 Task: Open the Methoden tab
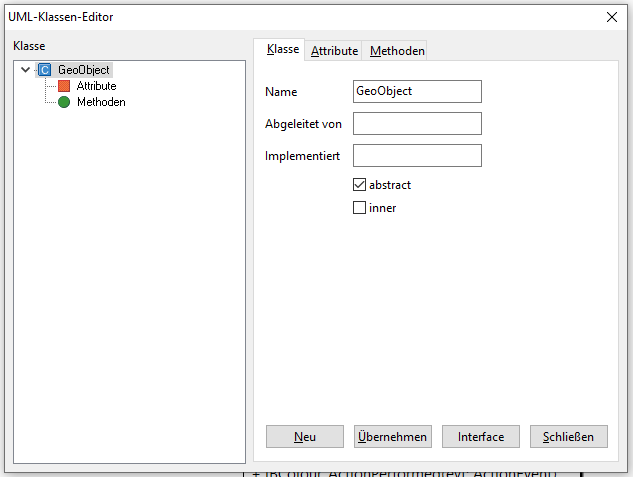tap(397, 50)
